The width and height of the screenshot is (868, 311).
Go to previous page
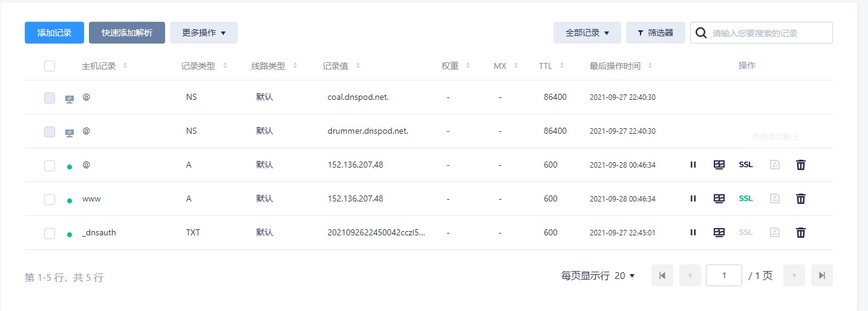tap(690, 275)
